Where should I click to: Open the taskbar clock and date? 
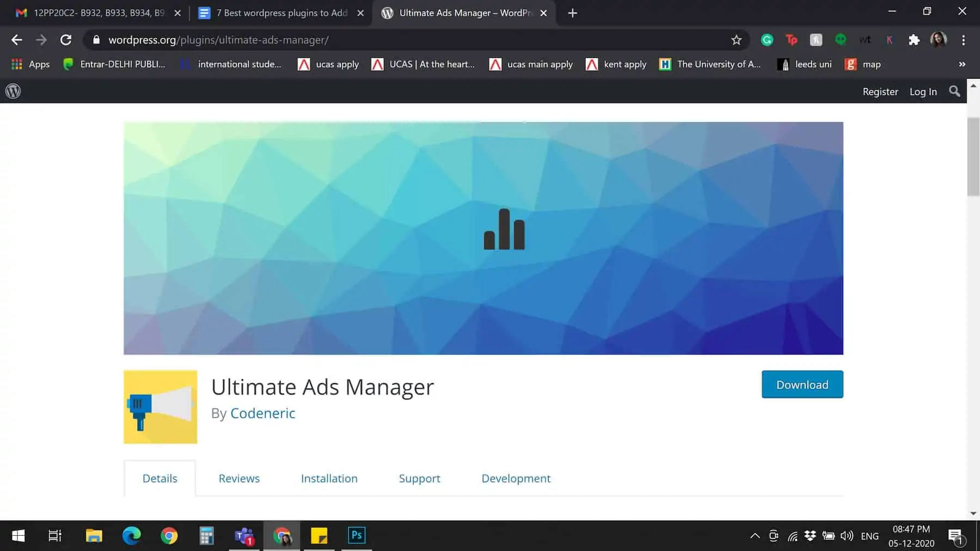[x=911, y=536]
